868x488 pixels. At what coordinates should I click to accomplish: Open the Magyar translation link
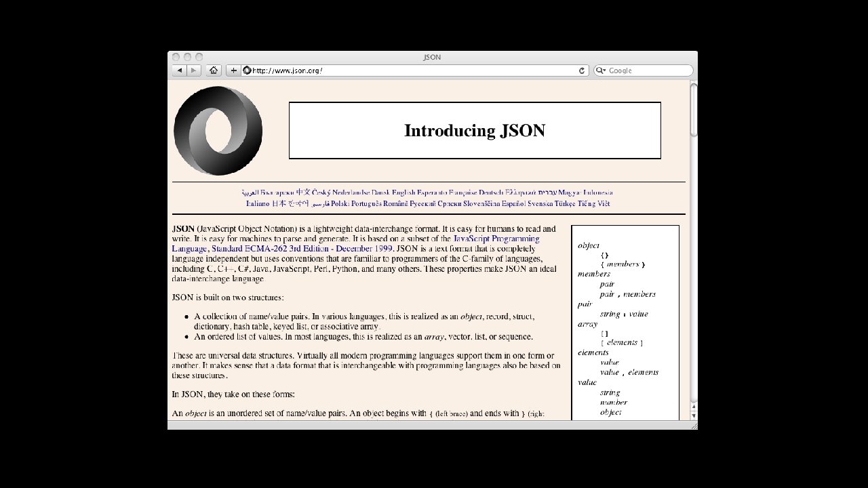pyautogui.click(x=570, y=192)
